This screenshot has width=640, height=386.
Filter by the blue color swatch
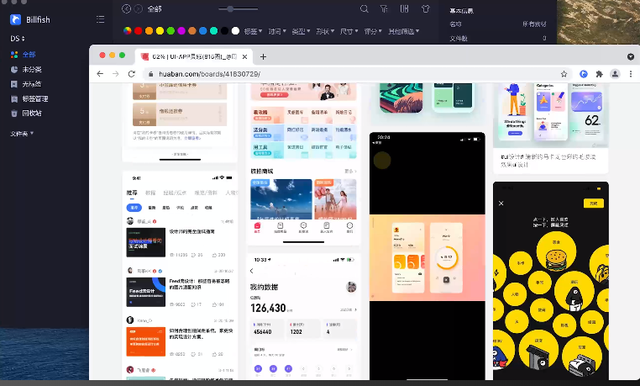coord(203,31)
